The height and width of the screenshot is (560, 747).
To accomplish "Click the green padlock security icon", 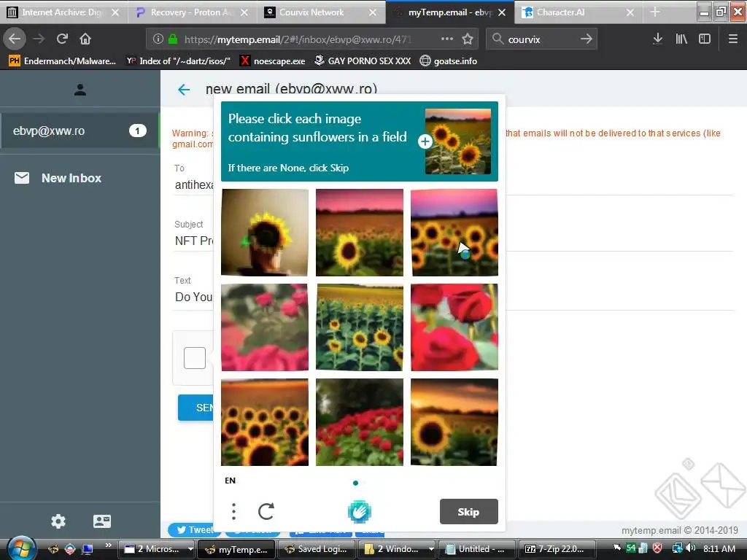I will click(x=173, y=39).
